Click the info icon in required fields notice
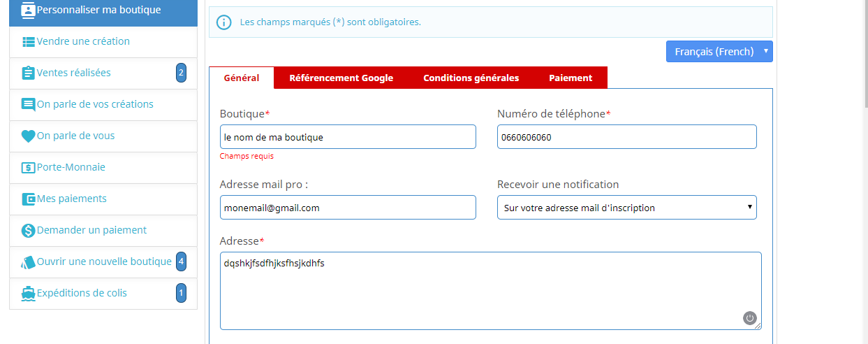 (223, 22)
